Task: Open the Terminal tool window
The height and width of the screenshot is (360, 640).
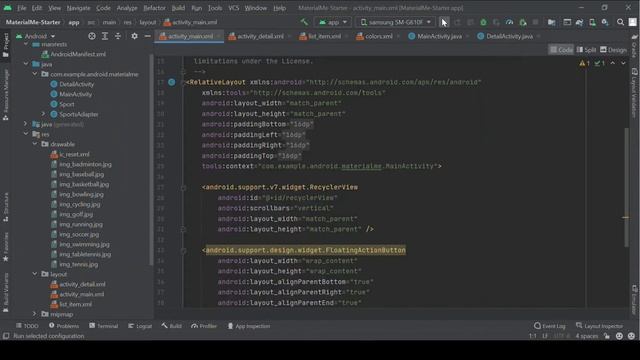Action: (x=104, y=326)
